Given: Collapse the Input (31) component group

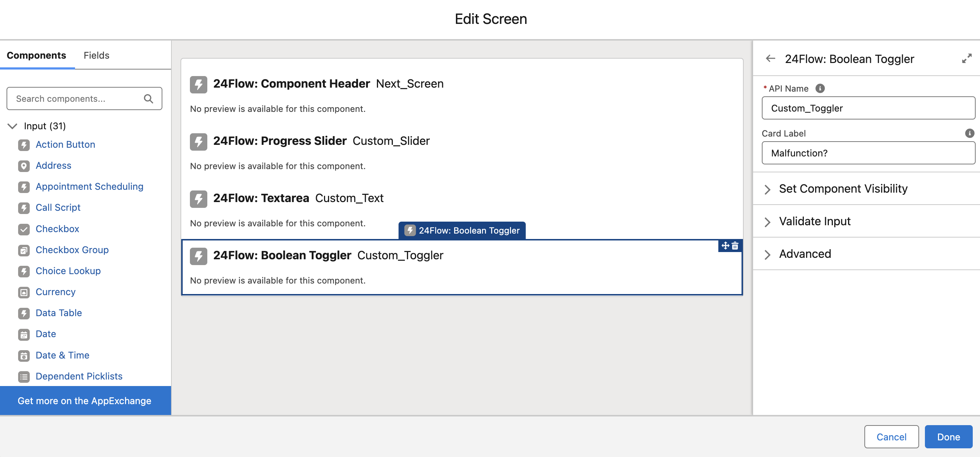Looking at the screenshot, I should (13, 126).
